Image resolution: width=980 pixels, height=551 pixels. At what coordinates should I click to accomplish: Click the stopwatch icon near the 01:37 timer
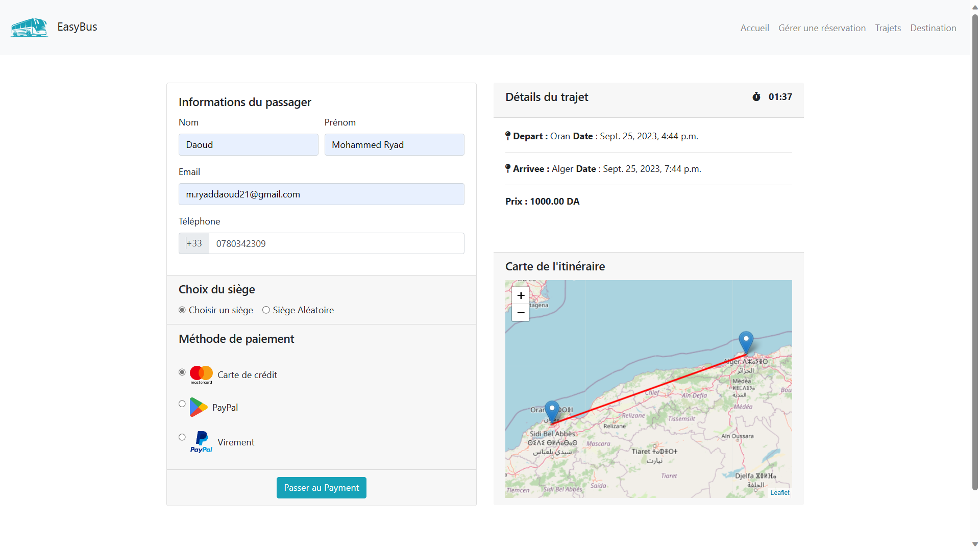[x=757, y=96]
